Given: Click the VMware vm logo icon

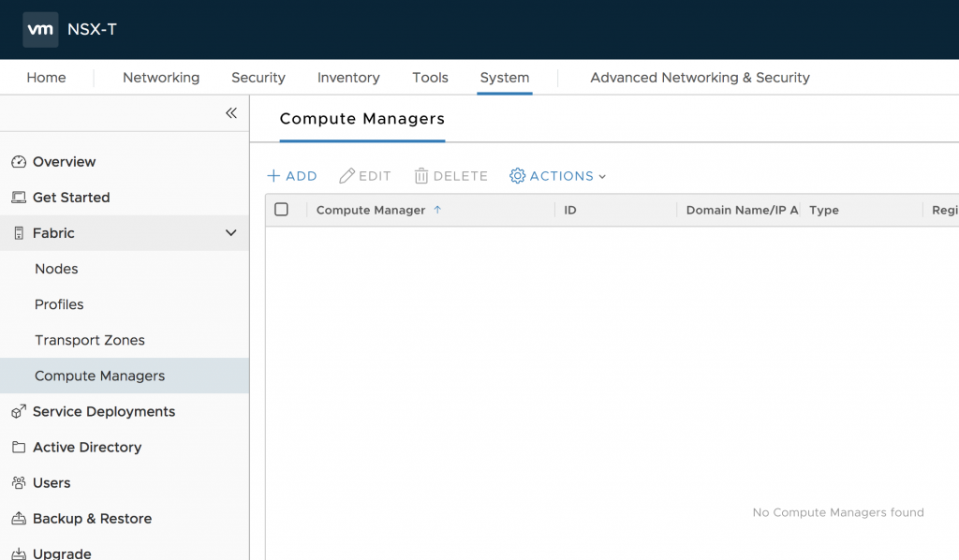Looking at the screenshot, I should [x=40, y=29].
